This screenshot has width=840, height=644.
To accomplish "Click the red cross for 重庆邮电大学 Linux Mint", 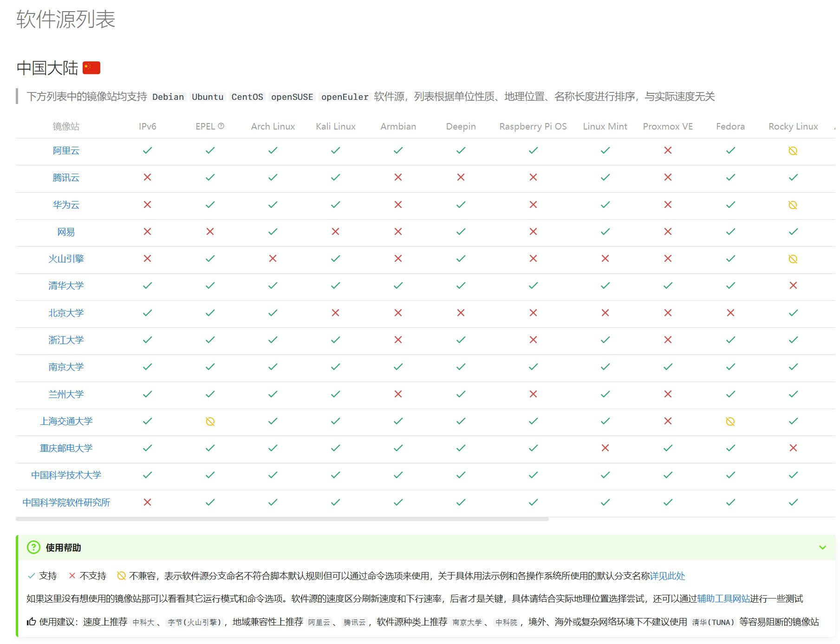I will click(x=605, y=448).
